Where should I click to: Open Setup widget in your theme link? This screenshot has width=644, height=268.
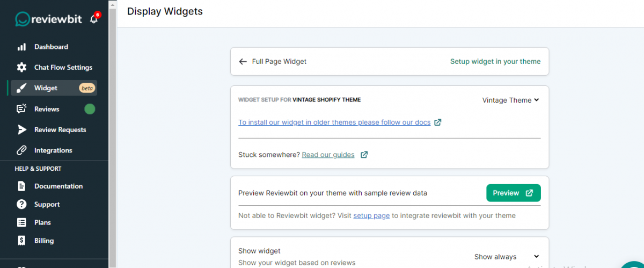495,61
